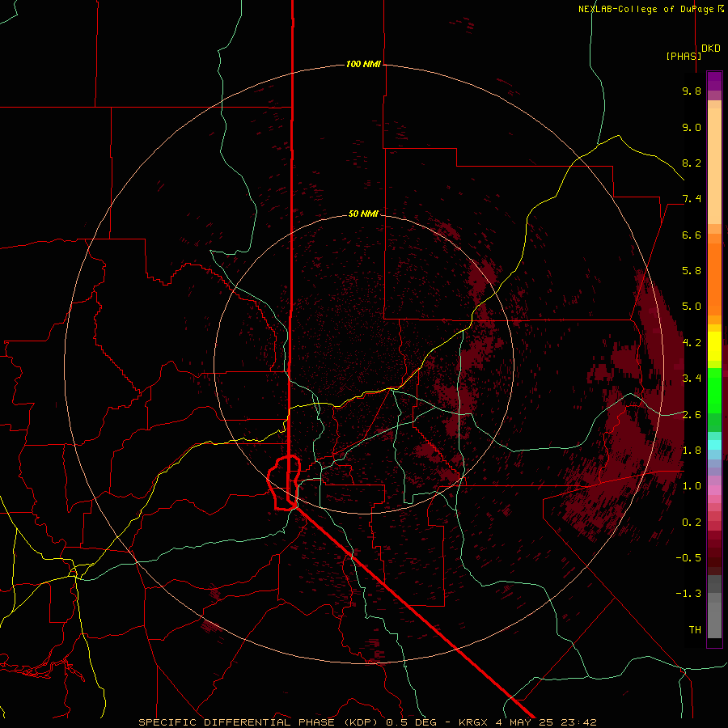The width and height of the screenshot is (728, 728).
Task: Click the 9.8 value on color scale
Action: (x=692, y=91)
